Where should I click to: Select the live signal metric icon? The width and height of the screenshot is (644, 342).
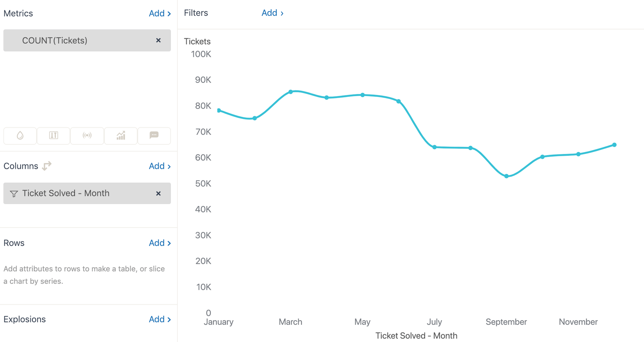tap(87, 136)
